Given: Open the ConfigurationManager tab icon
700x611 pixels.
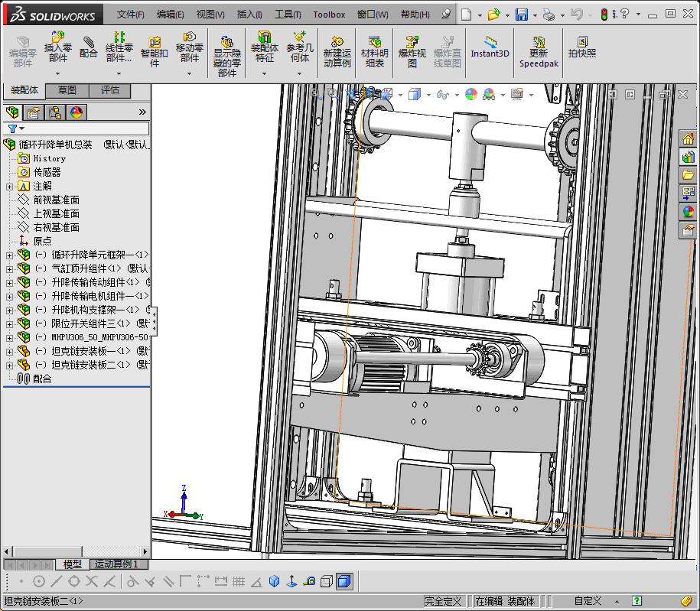Looking at the screenshot, I should [x=55, y=112].
